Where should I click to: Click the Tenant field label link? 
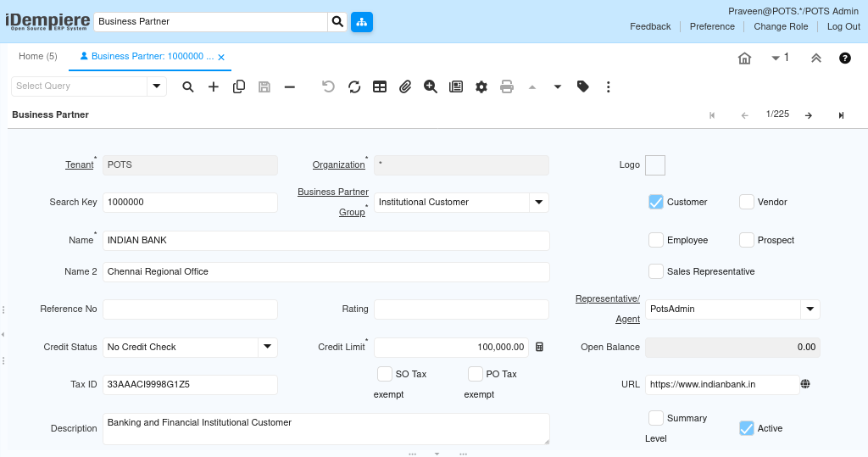[x=79, y=164]
